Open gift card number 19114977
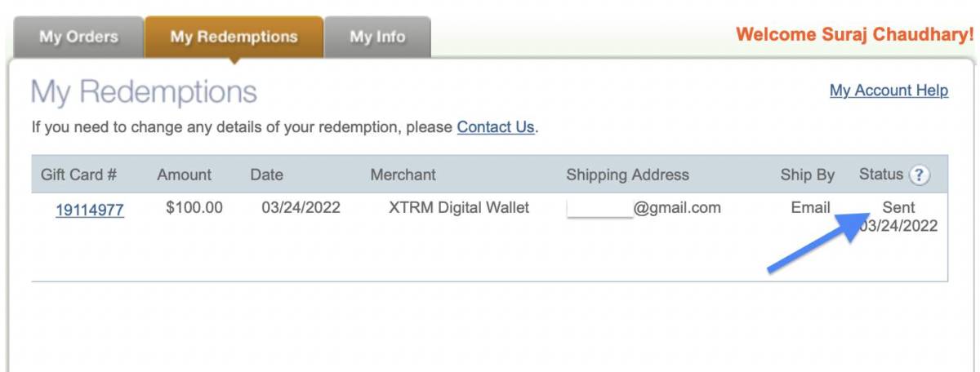The height and width of the screenshot is (372, 980). 90,210
